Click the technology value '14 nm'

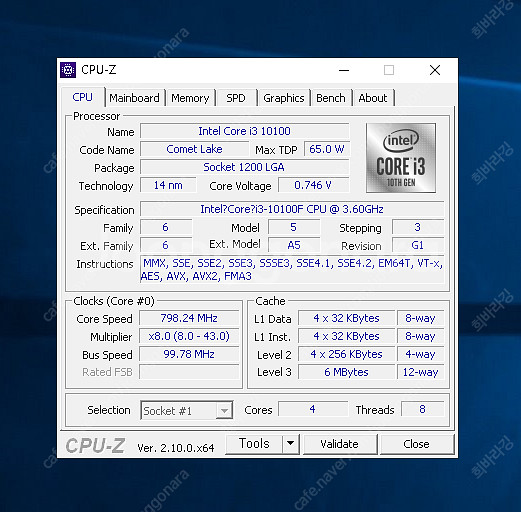[168, 185]
